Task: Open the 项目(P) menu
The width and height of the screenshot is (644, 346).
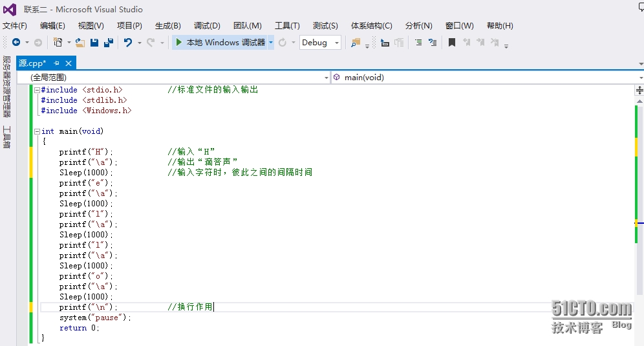Action: (129, 26)
